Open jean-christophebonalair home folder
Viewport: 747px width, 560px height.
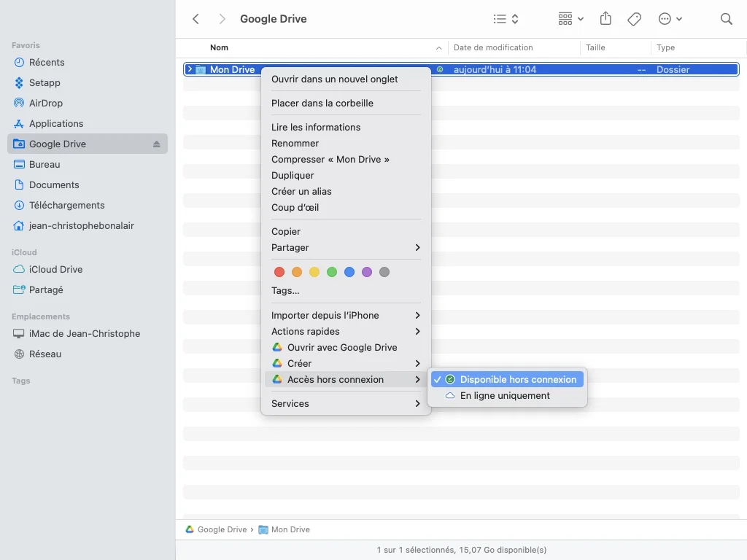[x=88, y=226]
